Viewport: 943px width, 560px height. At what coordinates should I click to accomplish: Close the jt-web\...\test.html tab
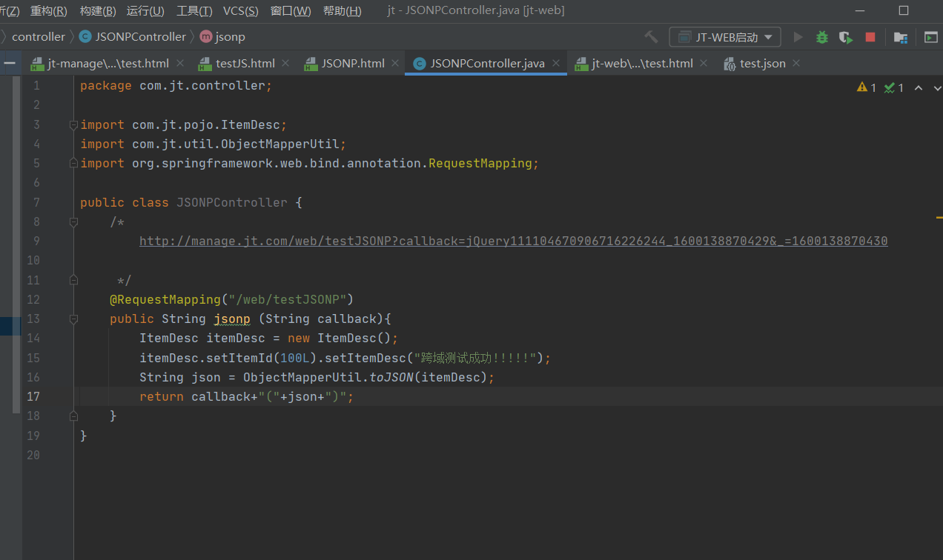[704, 63]
